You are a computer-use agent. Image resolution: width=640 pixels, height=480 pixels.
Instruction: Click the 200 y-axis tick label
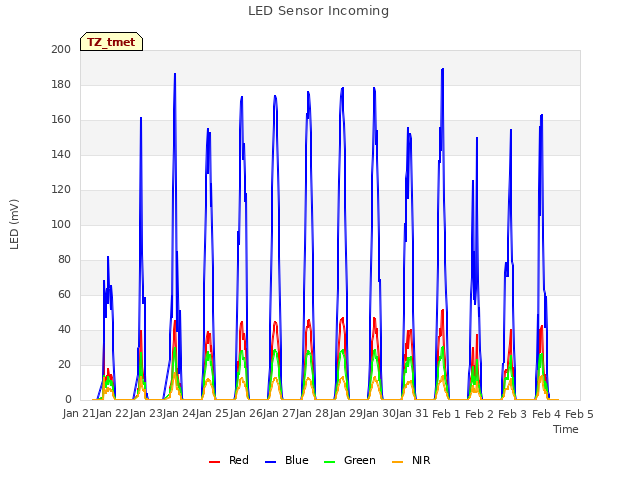click(61, 49)
